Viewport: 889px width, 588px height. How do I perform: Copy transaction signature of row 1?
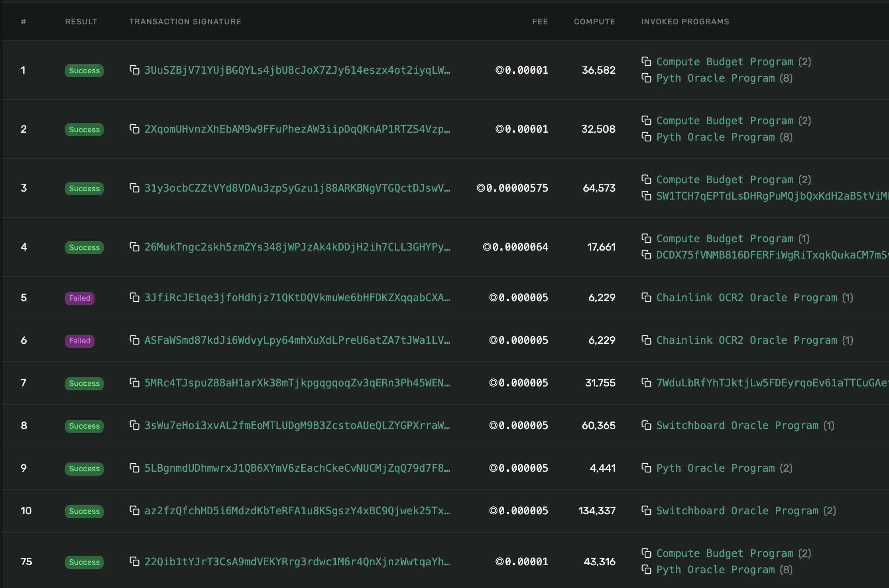tap(135, 70)
